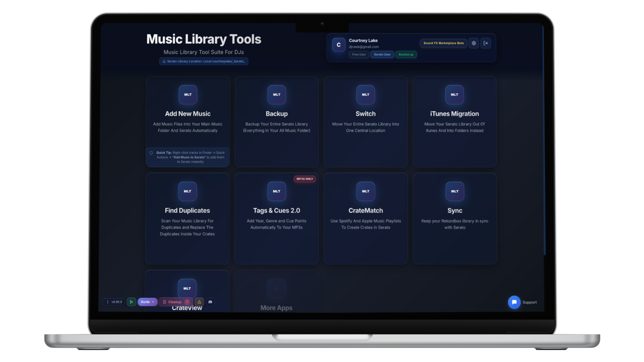The width and height of the screenshot is (644, 362).
Task: Contact Support via chat bubble
Action: click(x=514, y=302)
